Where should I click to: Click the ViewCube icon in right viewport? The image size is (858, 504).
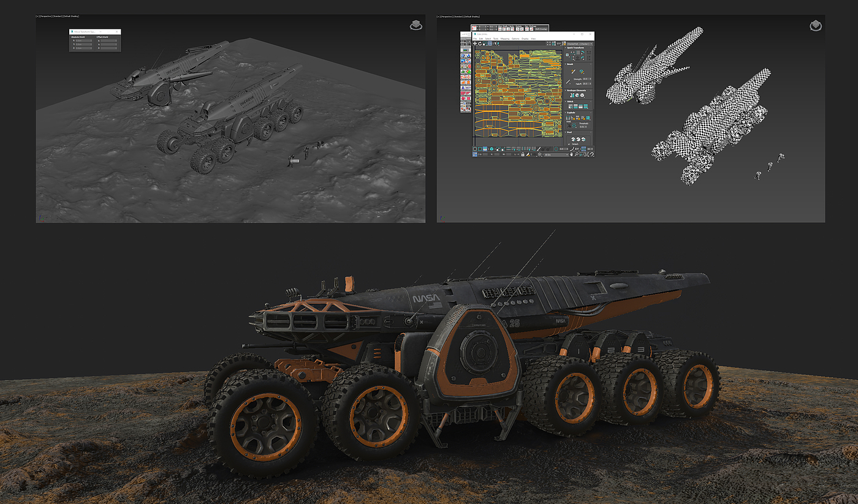click(x=815, y=25)
